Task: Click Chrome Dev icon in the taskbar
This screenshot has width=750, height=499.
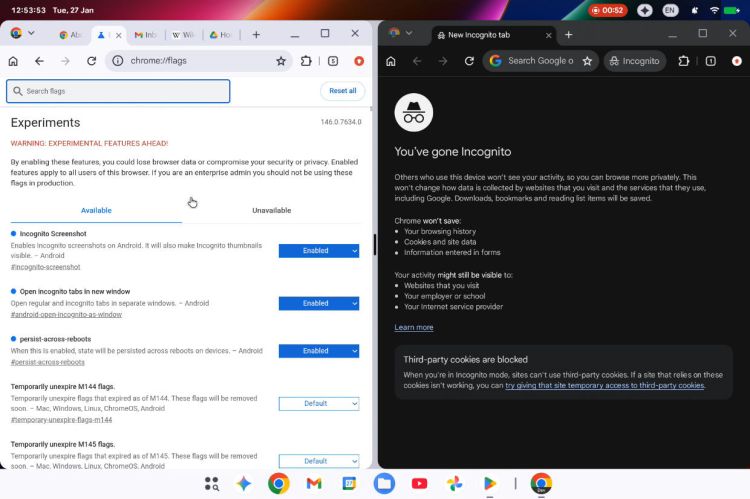Action: pyautogui.click(x=541, y=484)
